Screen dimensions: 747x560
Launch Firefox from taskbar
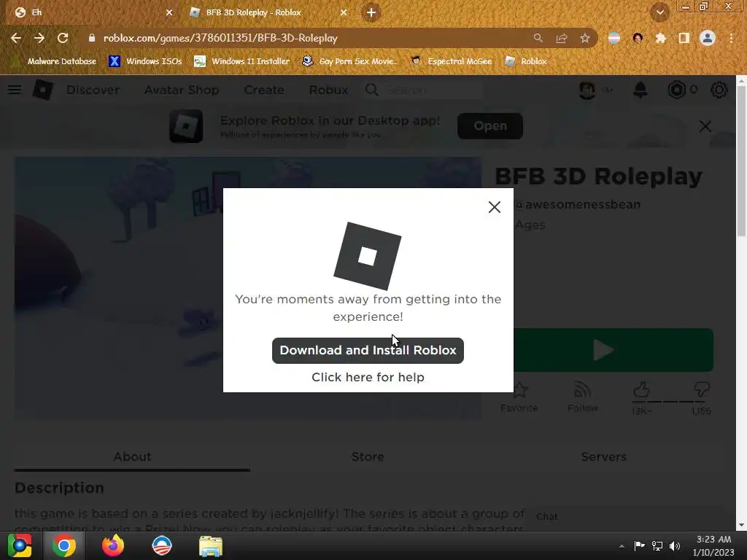click(x=113, y=545)
